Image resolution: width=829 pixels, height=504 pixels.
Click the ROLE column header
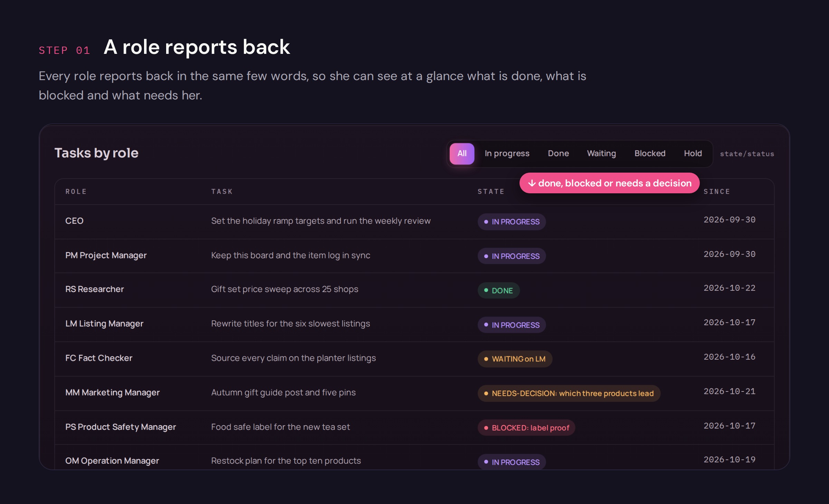(x=76, y=192)
